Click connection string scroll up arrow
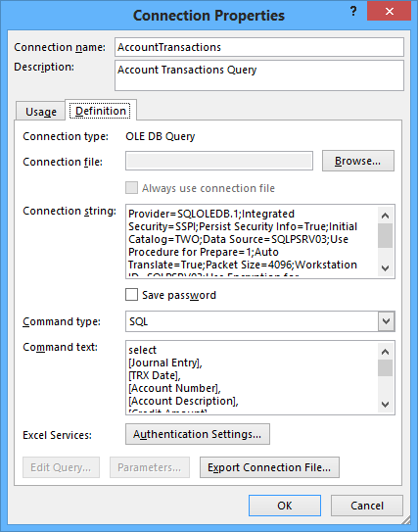This screenshot has height=532, width=418. click(x=385, y=216)
